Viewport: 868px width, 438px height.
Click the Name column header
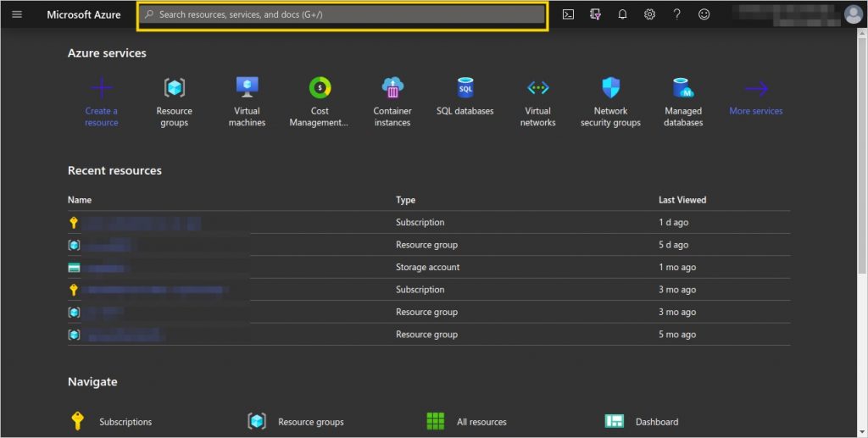[80, 200]
